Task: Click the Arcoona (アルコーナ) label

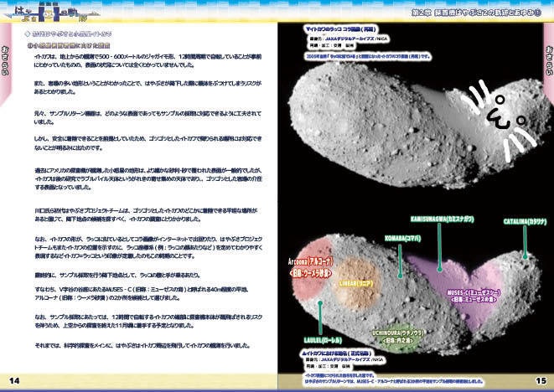Action: (x=311, y=261)
